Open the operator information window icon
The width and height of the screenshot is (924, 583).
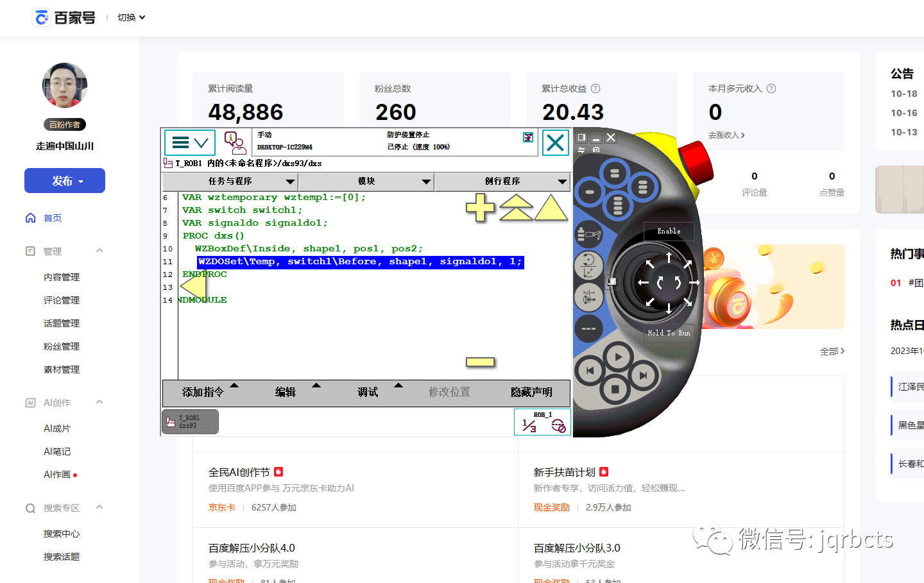(x=235, y=142)
